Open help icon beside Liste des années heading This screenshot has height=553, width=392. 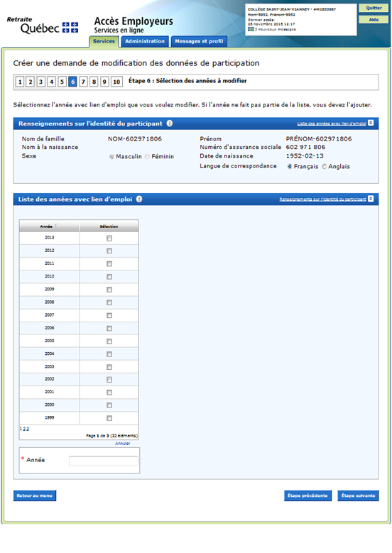coord(139,199)
